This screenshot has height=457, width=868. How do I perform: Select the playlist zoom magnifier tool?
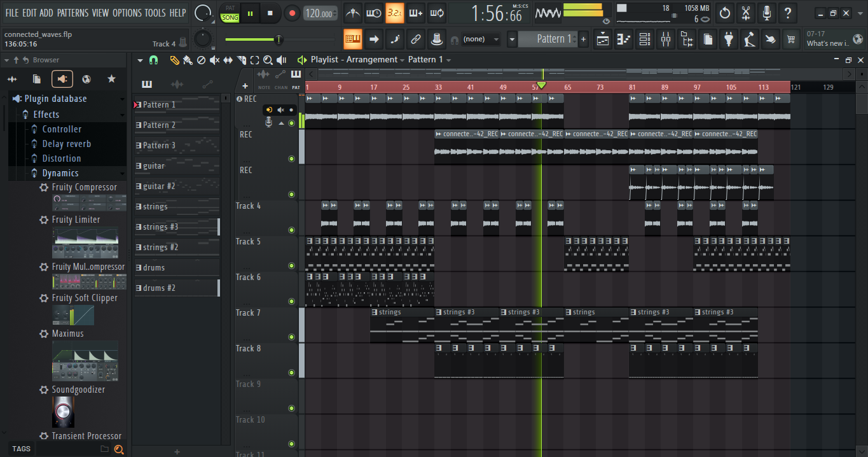tap(268, 60)
